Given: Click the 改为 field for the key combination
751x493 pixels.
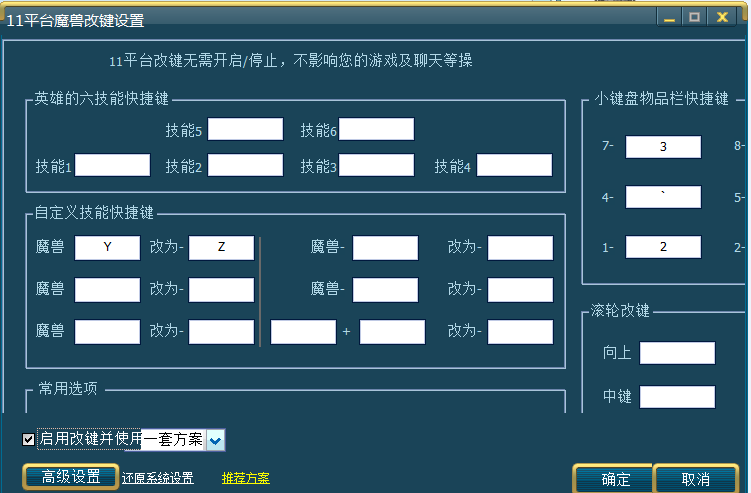Looking at the screenshot, I should coord(520,332).
